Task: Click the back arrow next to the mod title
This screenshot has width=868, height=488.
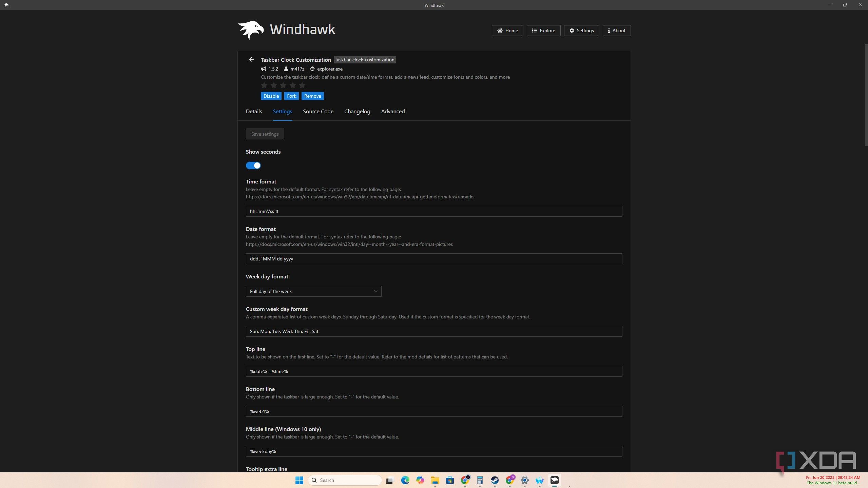Action: [x=251, y=60]
